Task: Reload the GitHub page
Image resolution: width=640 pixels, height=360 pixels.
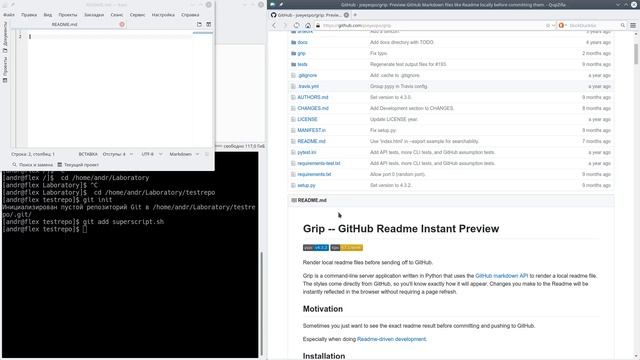Action: pos(297,25)
